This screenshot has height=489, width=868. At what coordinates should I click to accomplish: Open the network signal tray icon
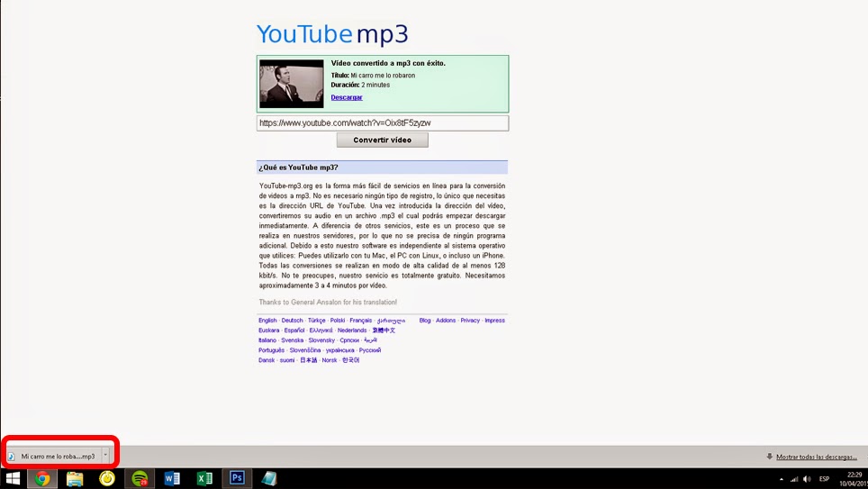coord(794,479)
